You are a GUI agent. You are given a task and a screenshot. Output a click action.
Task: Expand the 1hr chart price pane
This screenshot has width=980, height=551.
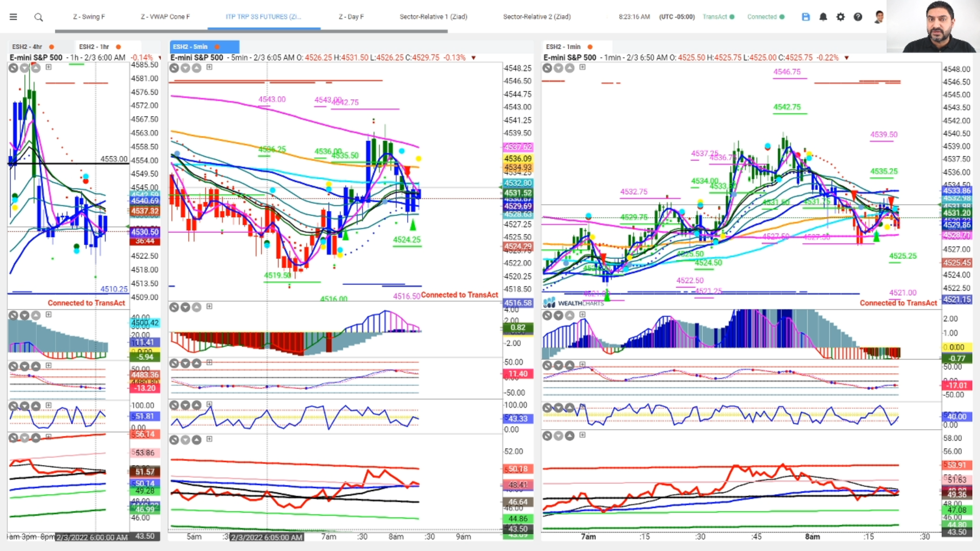tap(48, 67)
